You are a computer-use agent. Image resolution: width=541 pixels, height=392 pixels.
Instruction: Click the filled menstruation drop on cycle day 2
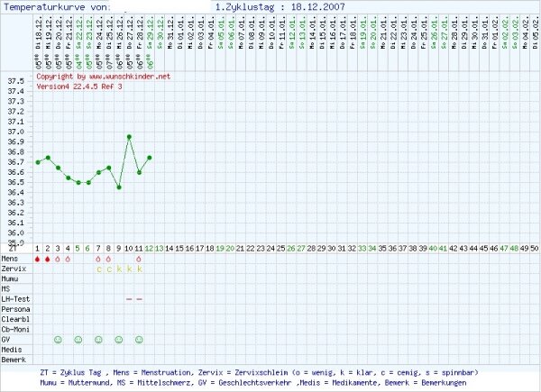coord(48,259)
